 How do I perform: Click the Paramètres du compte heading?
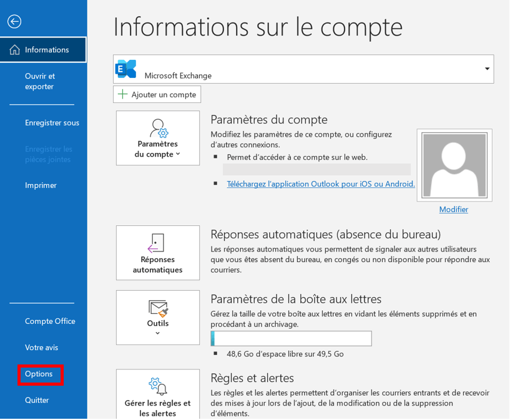(269, 120)
